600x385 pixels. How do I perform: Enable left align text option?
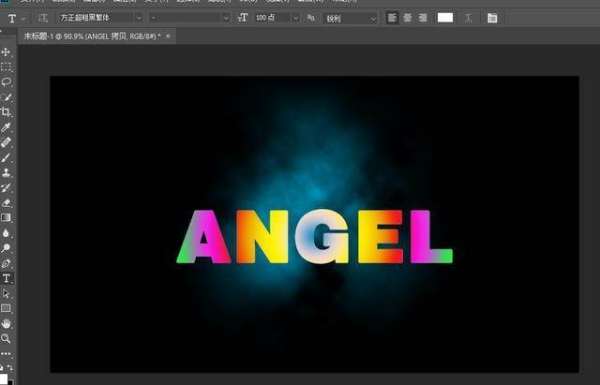point(392,18)
